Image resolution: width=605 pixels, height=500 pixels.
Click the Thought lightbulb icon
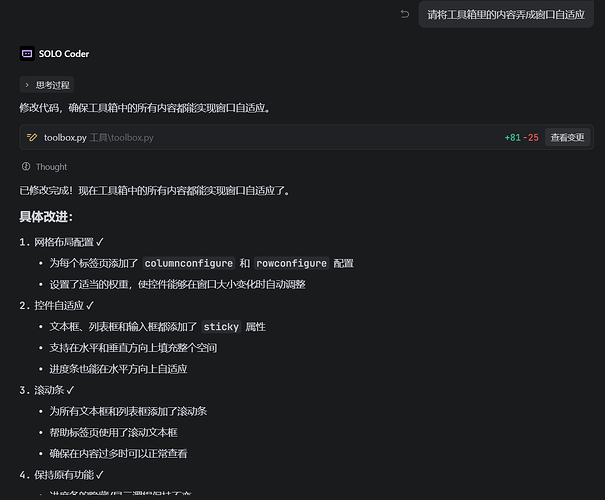[26, 167]
